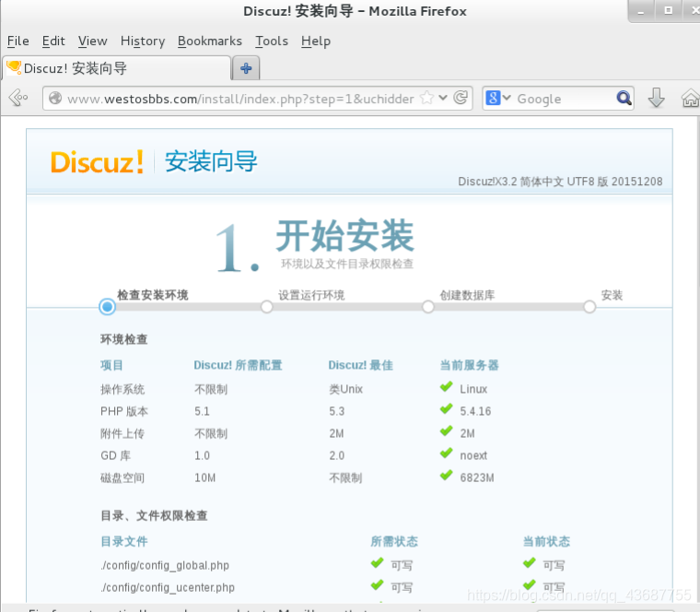Click the PHP 版本 row label
Viewport: 700px width, 612px height.
pyautogui.click(x=124, y=411)
